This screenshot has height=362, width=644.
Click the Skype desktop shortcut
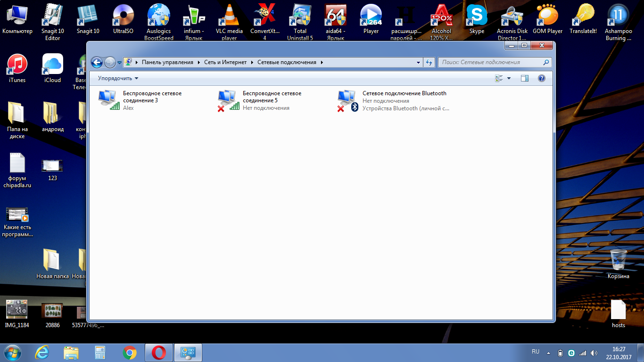(477, 19)
